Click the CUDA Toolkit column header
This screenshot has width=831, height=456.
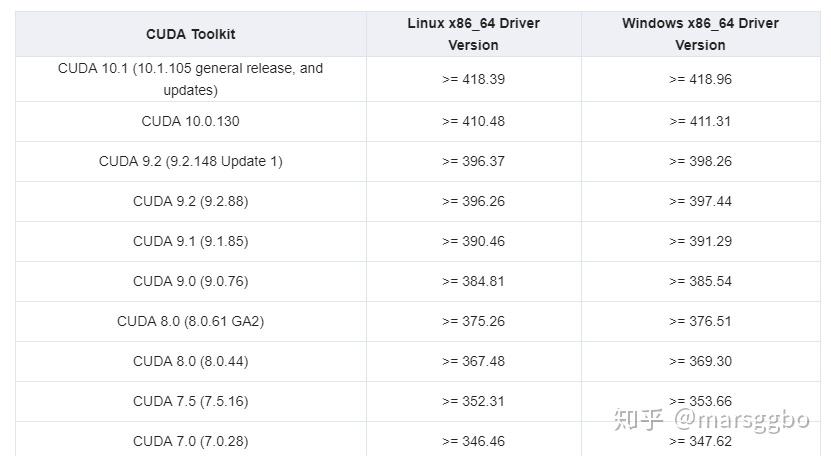click(190, 34)
